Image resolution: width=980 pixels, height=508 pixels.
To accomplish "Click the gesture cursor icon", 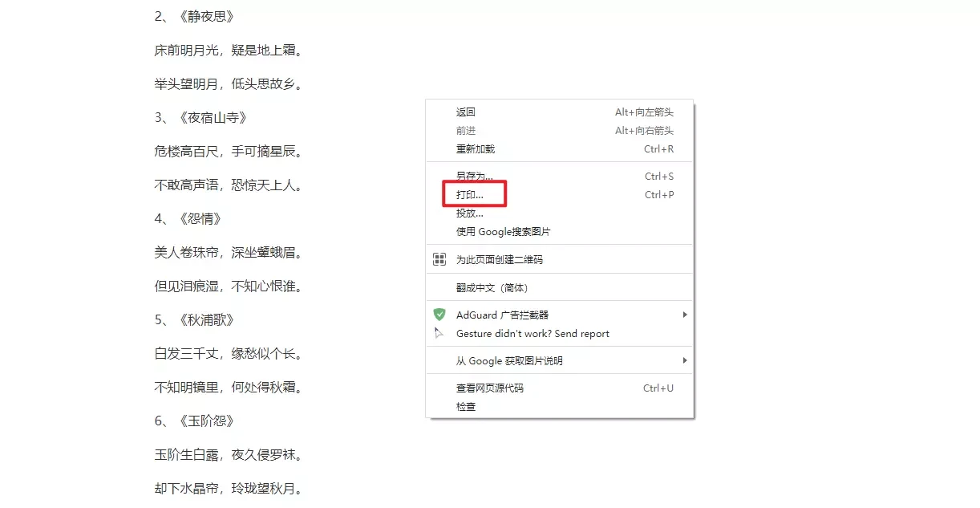I will coord(439,333).
